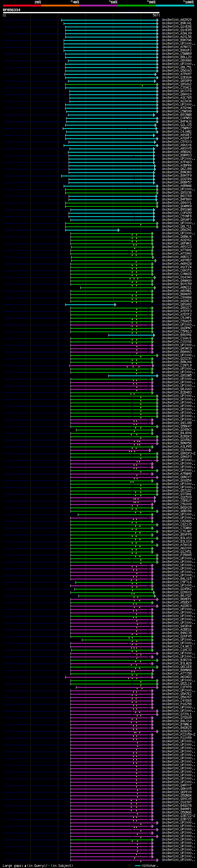197x868 pixels.
Task: Select hit label UniRef100_Q2LJ25
Action: coord(177,125)
